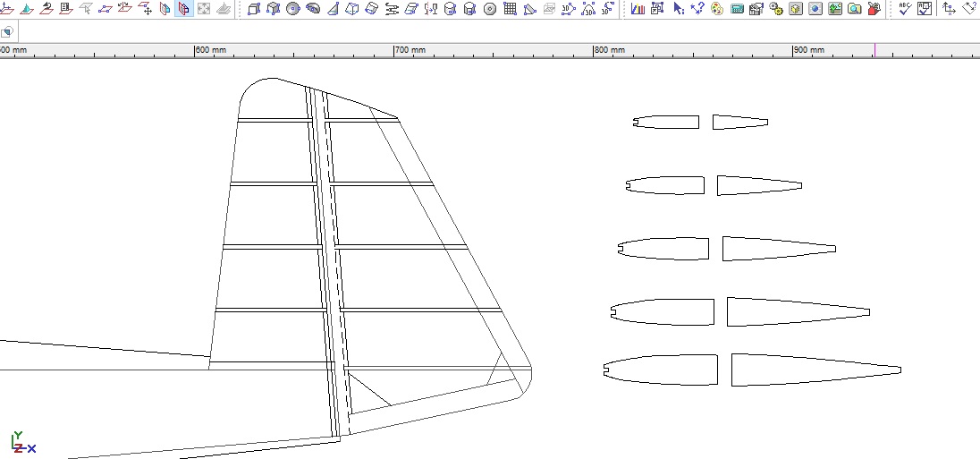Click the small shapes icon below toolbar
980x459 pixels.
point(6,32)
